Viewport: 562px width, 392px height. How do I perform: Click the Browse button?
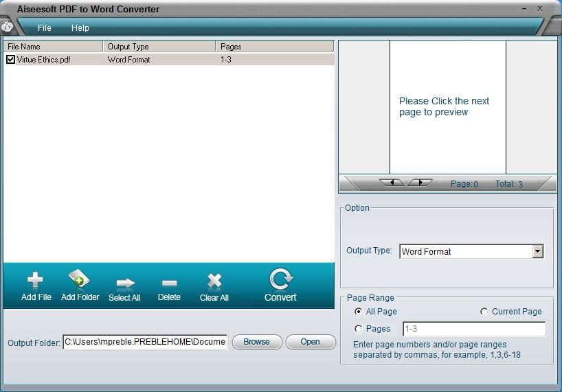[256, 342]
